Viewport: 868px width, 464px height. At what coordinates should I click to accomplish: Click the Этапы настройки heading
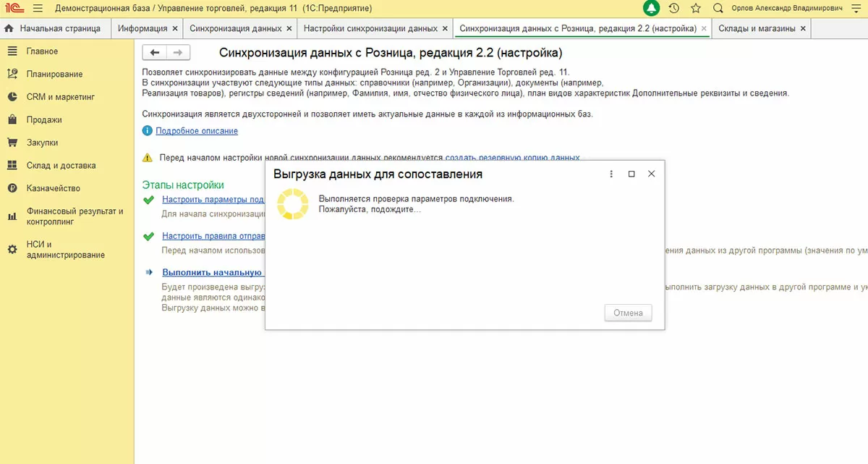point(183,185)
